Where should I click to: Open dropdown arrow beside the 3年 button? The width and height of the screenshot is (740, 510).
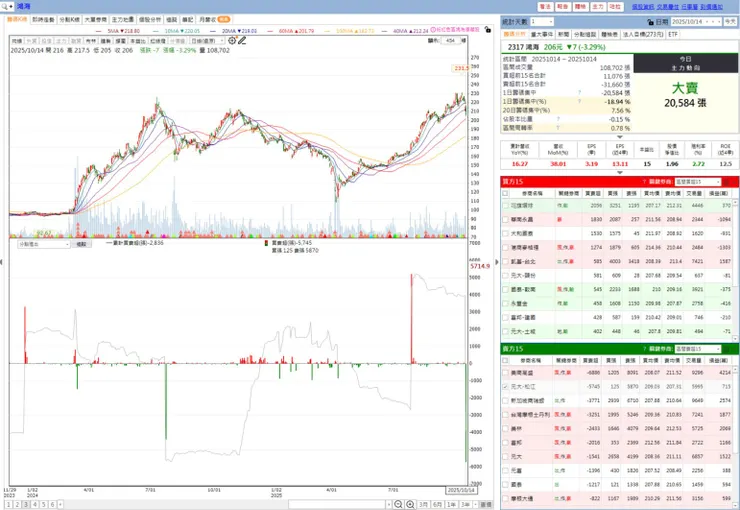point(475,504)
